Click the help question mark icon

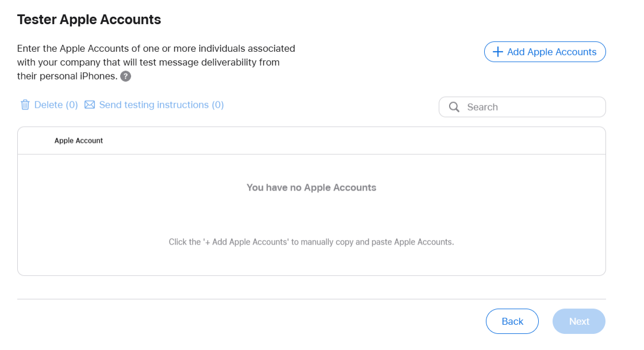[x=126, y=77]
